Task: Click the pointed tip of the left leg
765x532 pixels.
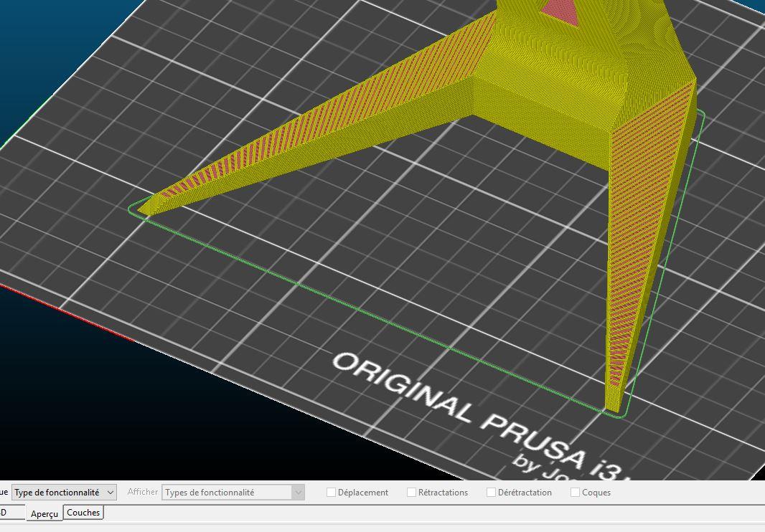Action: (x=144, y=208)
